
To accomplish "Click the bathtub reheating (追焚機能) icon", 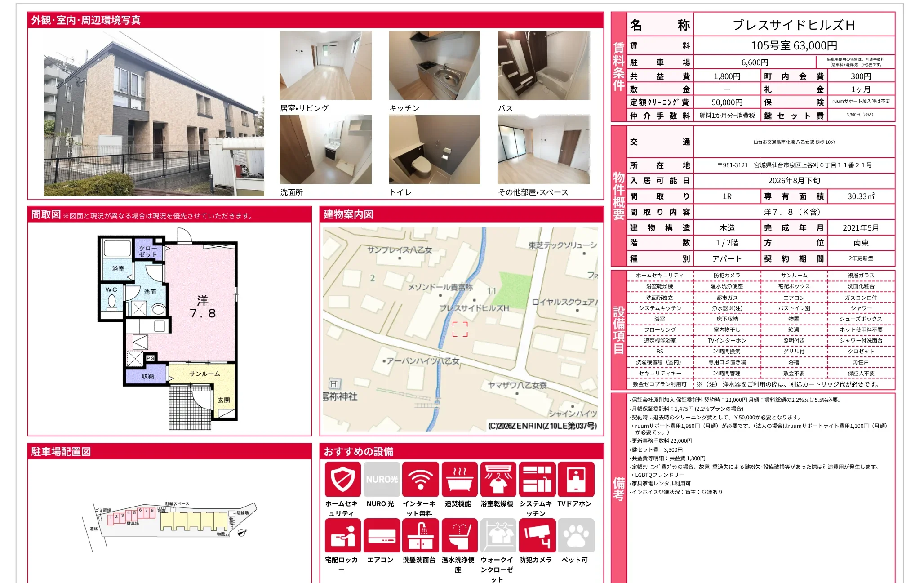I will click(459, 479).
